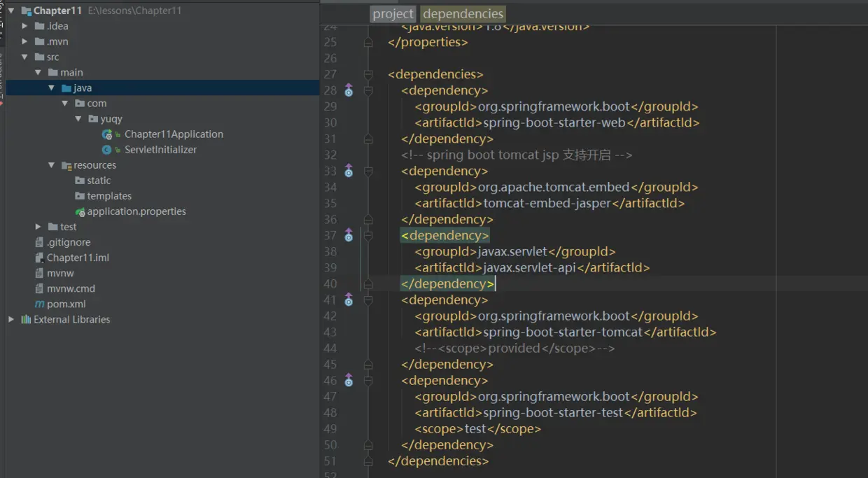The width and height of the screenshot is (868, 478).
Task: Click tomcat-embed-jasper artifactId text
Action: pyautogui.click(x=547, y=203)
